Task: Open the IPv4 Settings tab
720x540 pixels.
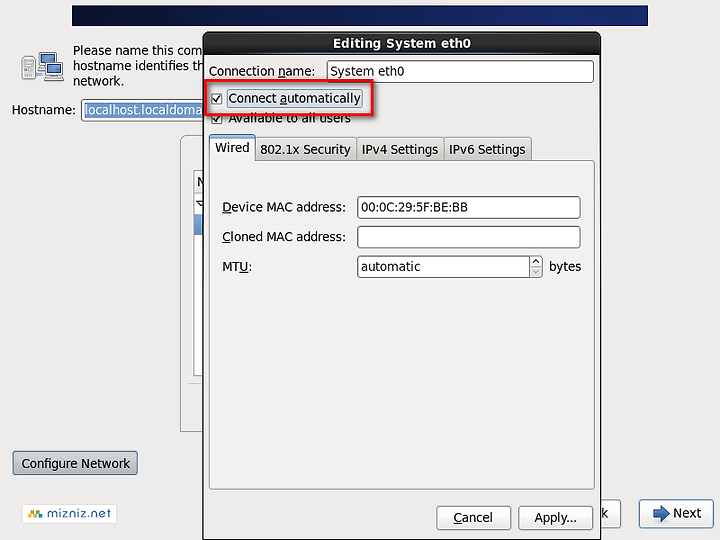Action: [399, 150]
